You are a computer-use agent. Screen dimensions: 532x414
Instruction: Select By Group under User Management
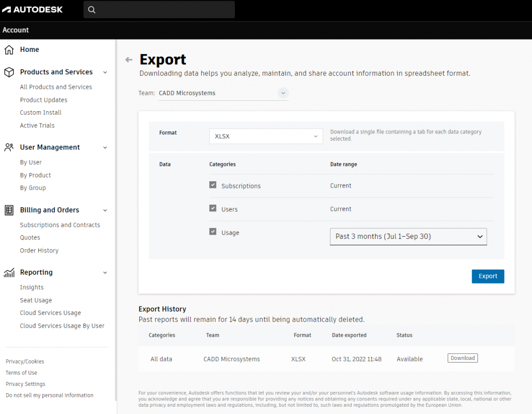33,188
